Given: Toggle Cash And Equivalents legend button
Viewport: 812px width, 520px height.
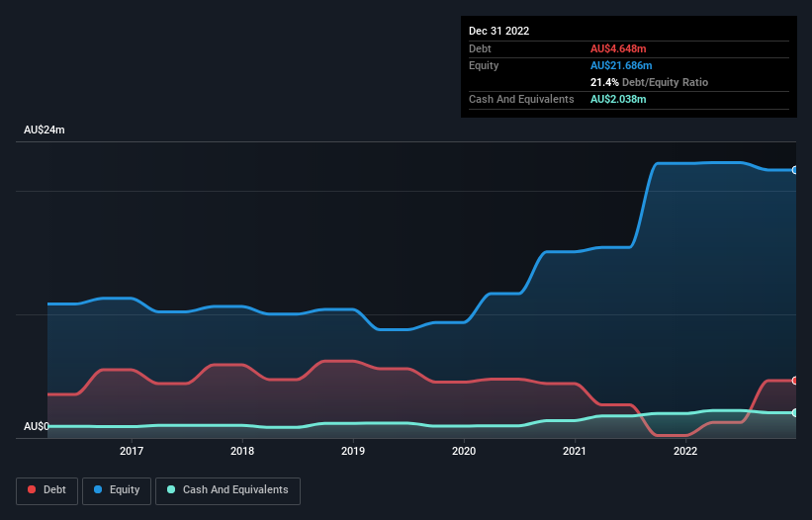Looking at the screenshot, I should click(x=227, y=490).
